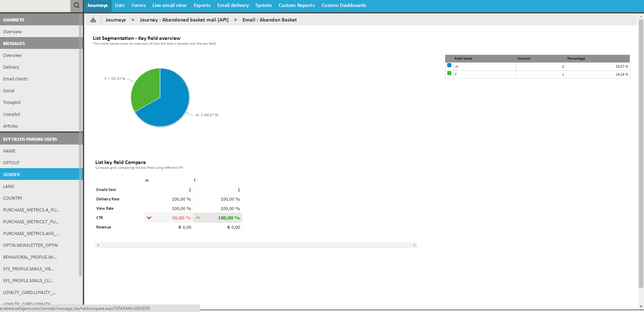This screenshot has width=644, height=312.
Task: Select the COUNTRY key field
Action: point(13,198)
